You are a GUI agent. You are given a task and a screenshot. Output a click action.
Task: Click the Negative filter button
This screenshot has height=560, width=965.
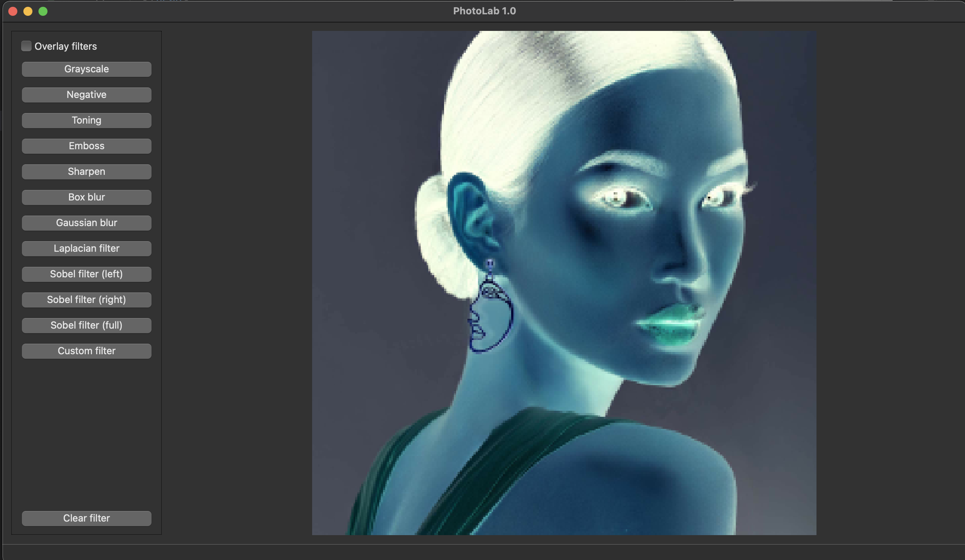87,95
